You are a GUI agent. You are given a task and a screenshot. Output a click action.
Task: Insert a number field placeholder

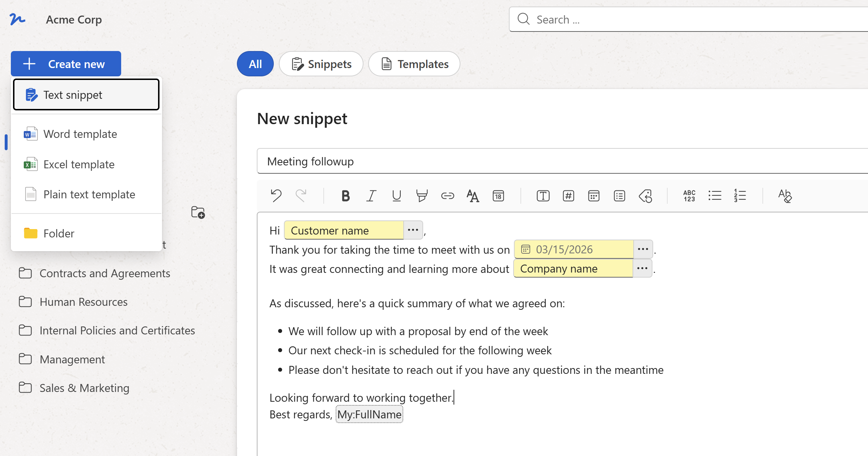click(568, 196)
